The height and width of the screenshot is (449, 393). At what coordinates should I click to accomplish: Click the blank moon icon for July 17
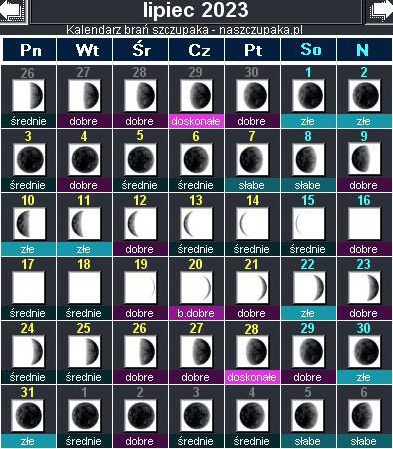(28, 287)
